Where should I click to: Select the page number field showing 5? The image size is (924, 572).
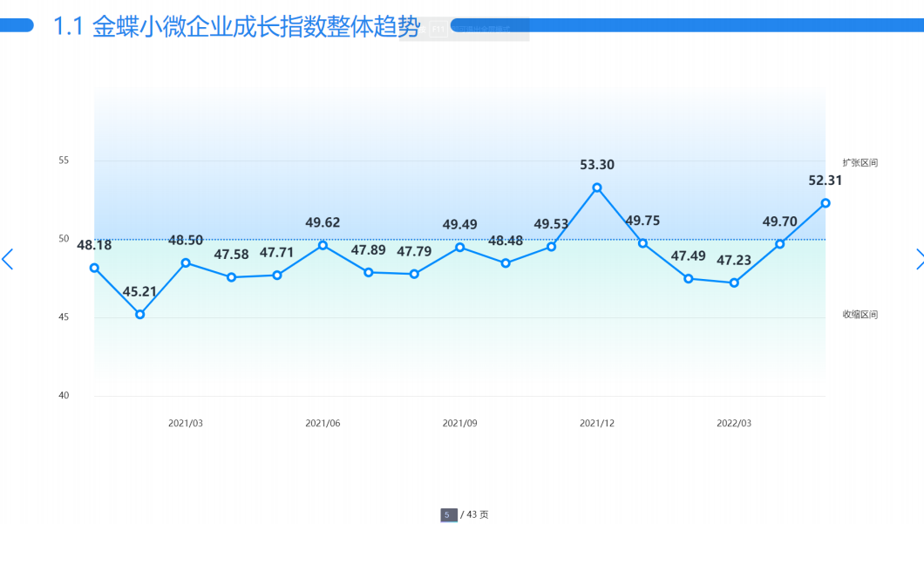[x=448, y=515]
